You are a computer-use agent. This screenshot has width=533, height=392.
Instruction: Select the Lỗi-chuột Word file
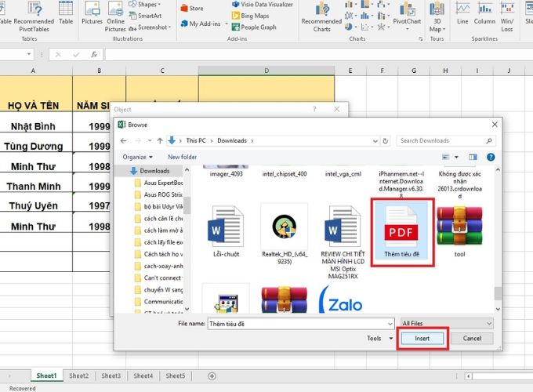click(x=226, y=231)
